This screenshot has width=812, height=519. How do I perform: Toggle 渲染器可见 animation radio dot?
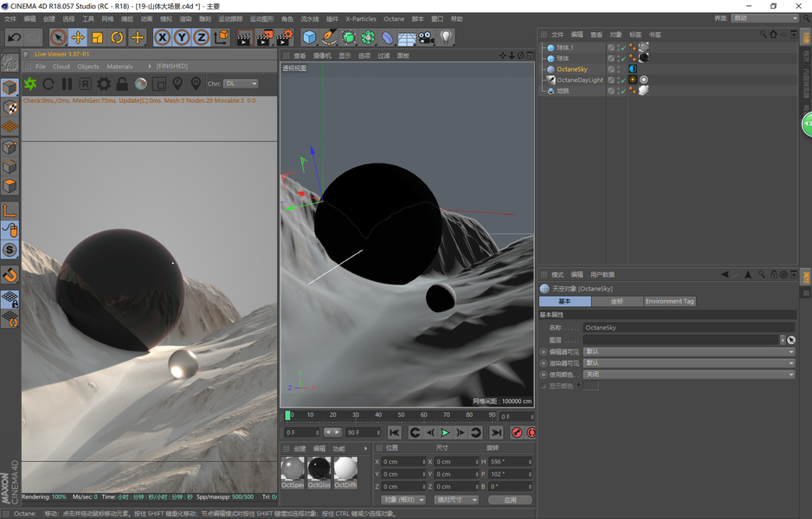pos(544,363)
